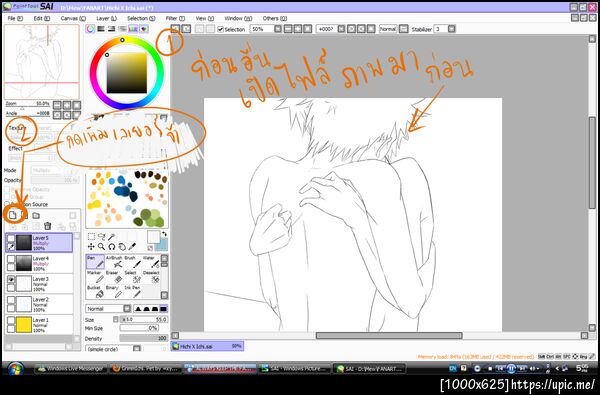Image resolution: width=600 pixels, height=395 pixels.
Task: Select yellow Layer 1 in layer list
Action: coord(39,325)
